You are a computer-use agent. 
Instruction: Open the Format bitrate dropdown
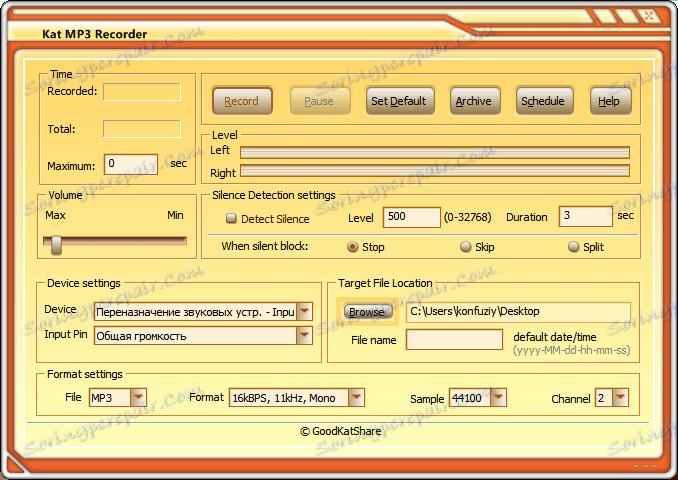356,397
